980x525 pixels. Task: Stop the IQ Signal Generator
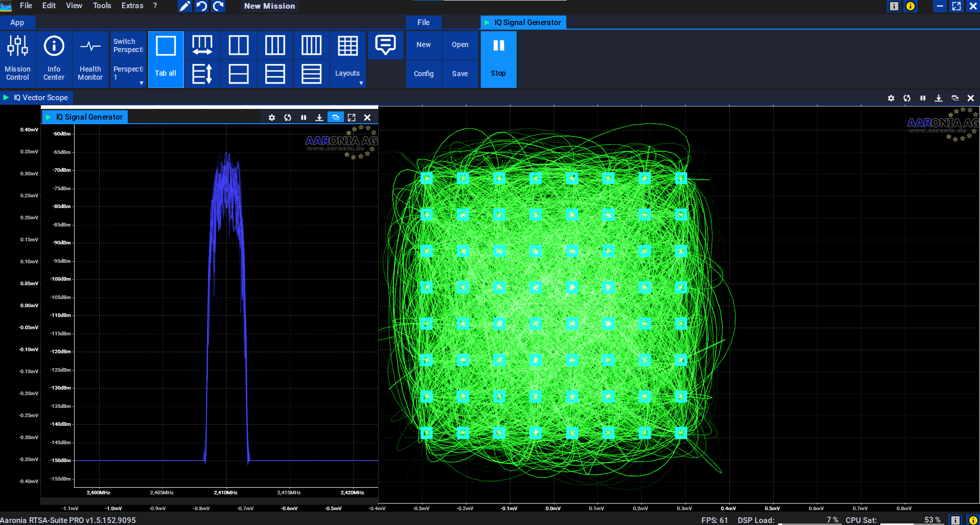499,59
